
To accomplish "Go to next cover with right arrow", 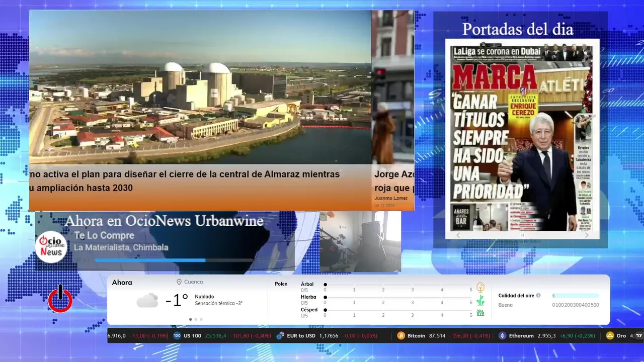I will [x=587, y=235].
